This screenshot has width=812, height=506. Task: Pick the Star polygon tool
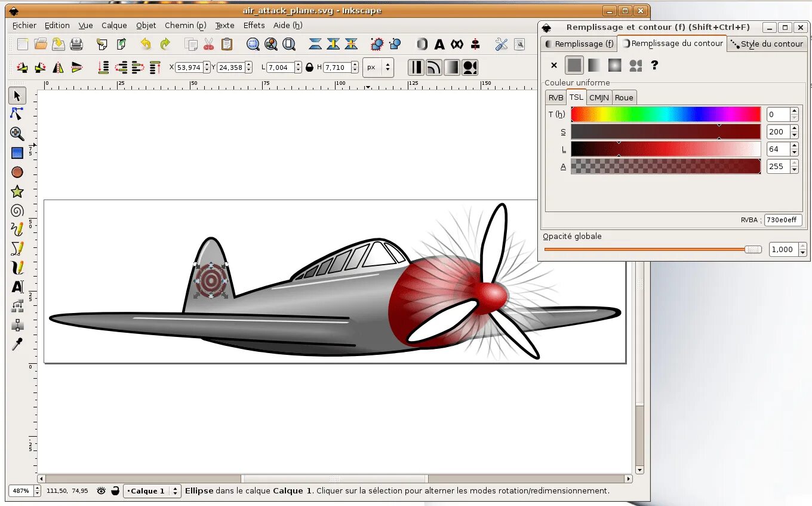[x=17, y=191]
